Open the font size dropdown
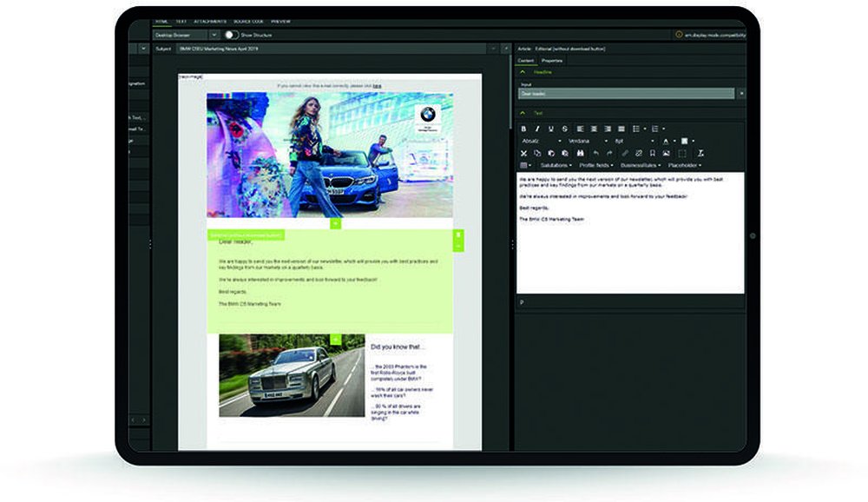This screenshot has width=868, height=502. (x=634, y=141)
